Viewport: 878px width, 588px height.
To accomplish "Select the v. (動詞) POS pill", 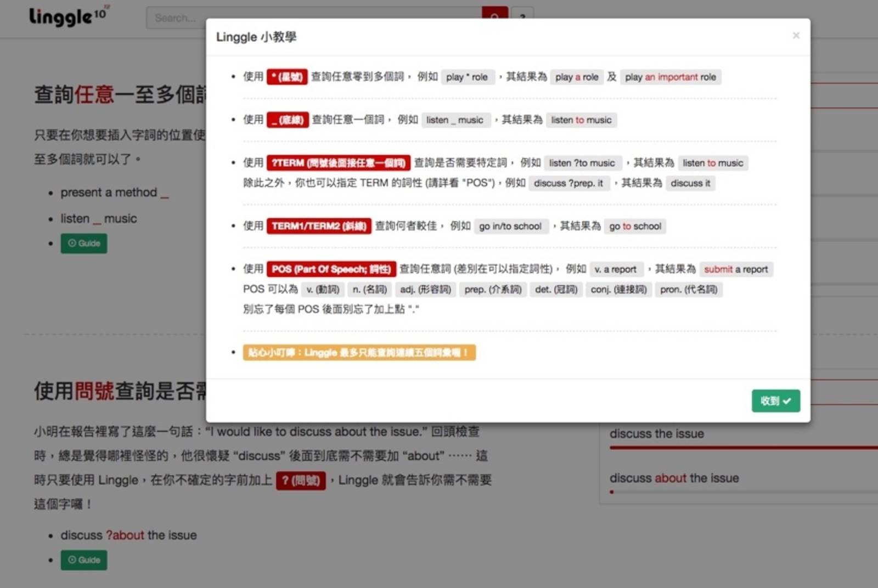I will pyautogui.click(x=323, y=289).
